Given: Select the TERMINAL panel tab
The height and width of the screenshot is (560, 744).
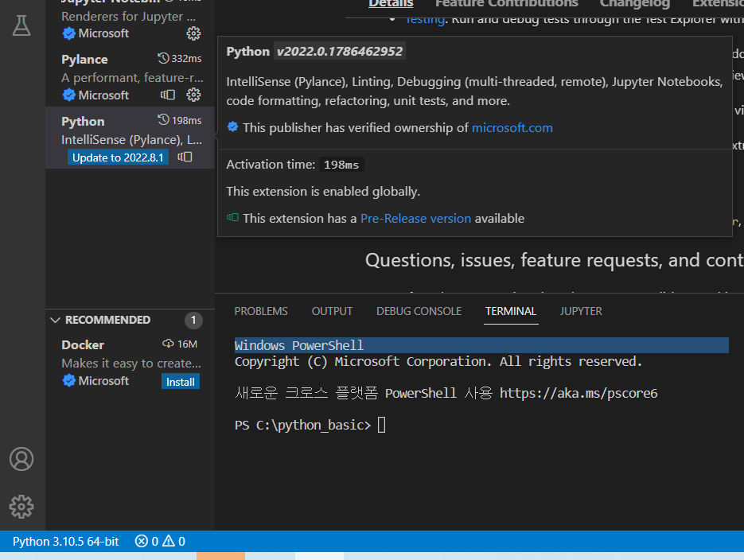Looking at the screenshot, I should [511, 311].
